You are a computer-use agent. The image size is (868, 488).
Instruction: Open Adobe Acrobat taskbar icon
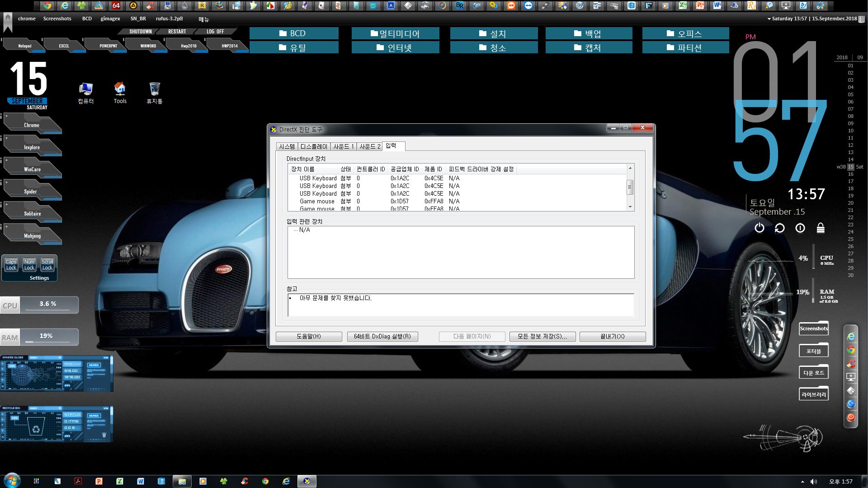(x=78, y=481)
